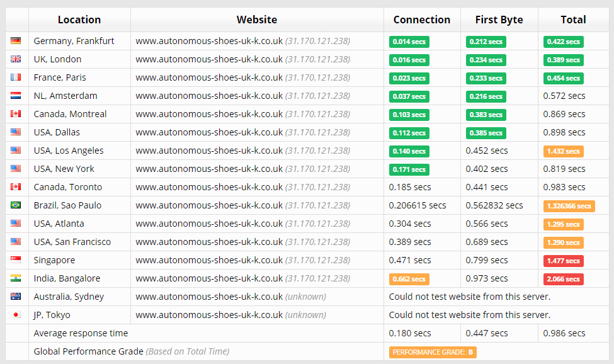This screenshot has height=364, width=614.
Task: Select the 0.983 secs total for Toronto
Action: 564,187
